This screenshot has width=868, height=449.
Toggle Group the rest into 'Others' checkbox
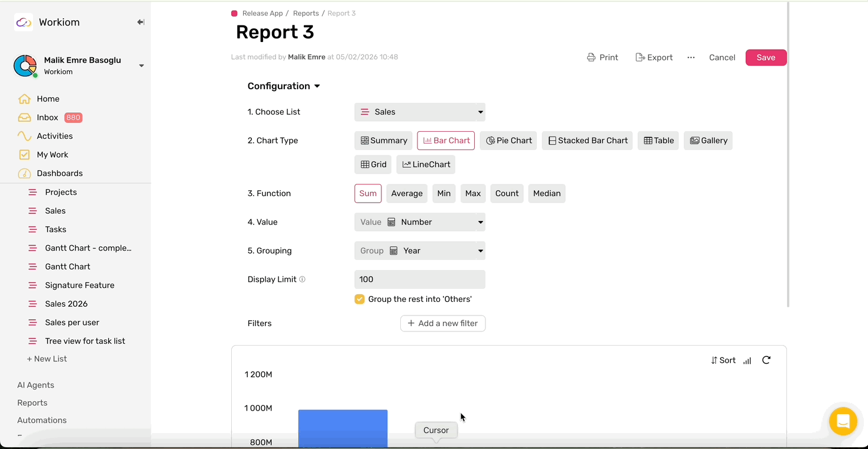[x=359, y=299]
